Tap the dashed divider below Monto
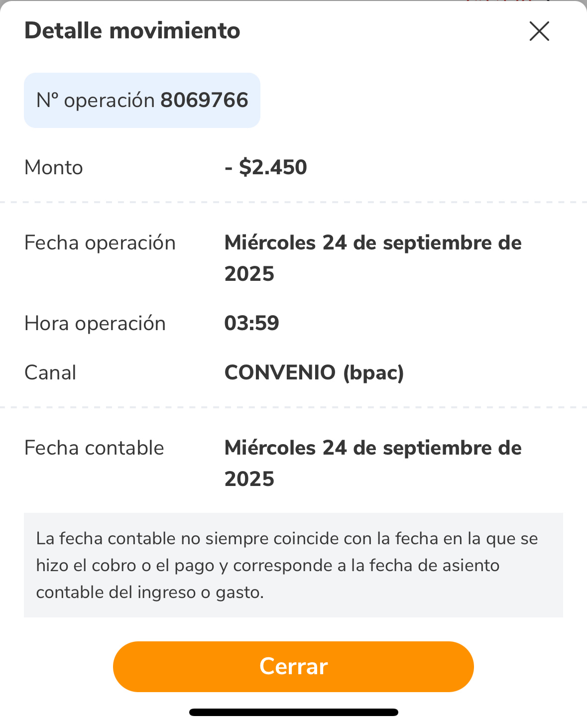 (x=293, y=202)
